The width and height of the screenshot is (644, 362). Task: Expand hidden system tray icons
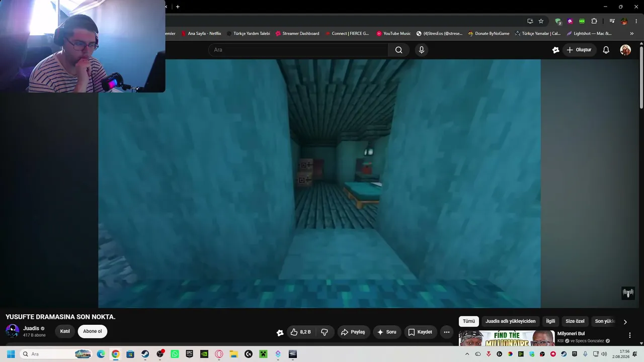(467, 354)
